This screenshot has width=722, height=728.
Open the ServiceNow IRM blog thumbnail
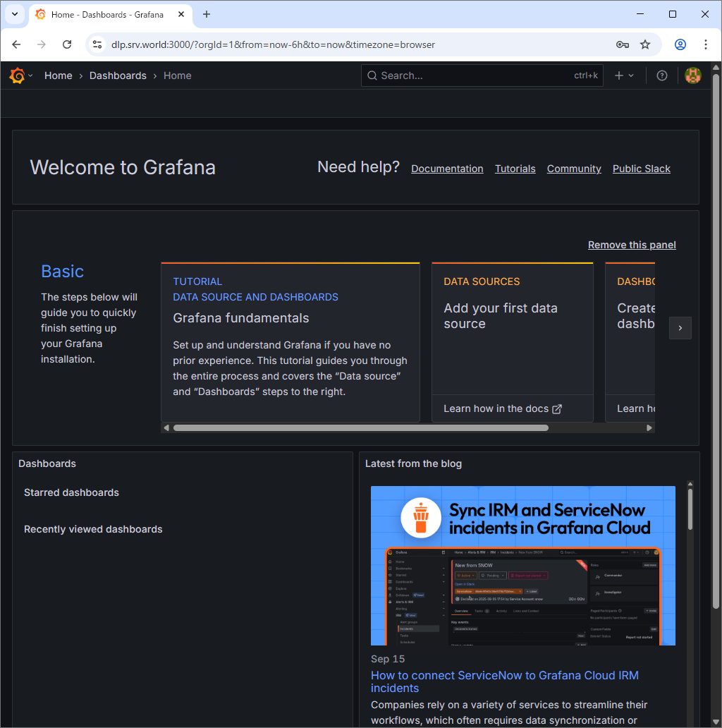[523, 566]
